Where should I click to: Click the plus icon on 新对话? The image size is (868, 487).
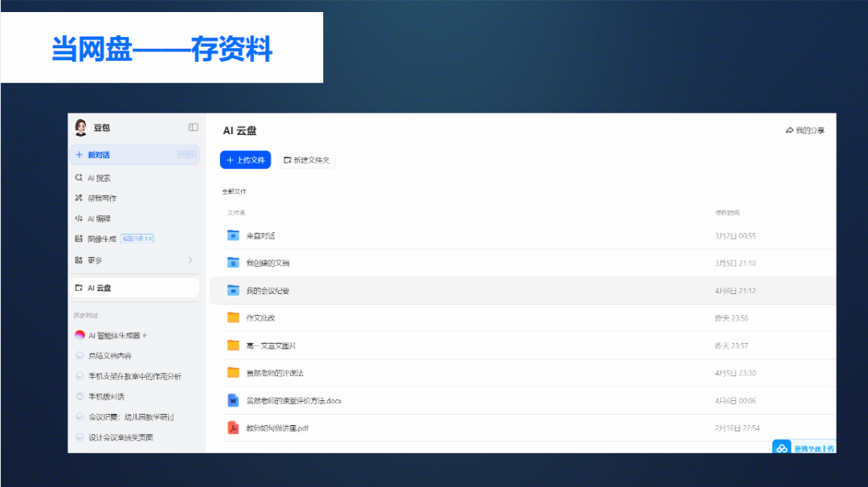[x=78, y=154]
